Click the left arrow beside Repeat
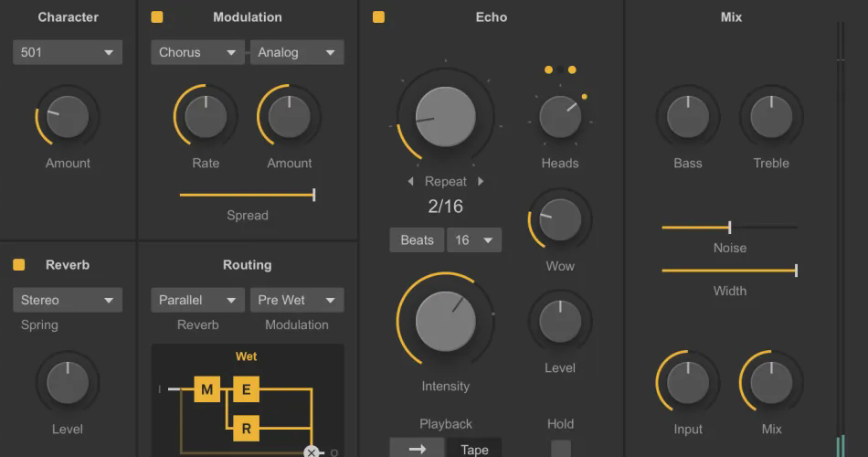868x457 pixels. pyautogui.click(x=410, y=181)
